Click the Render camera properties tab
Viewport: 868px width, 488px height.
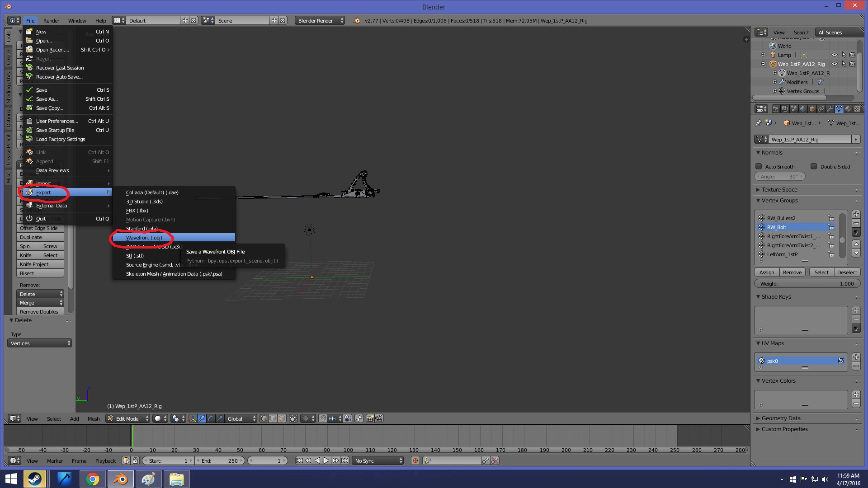(x=776, y=109)
